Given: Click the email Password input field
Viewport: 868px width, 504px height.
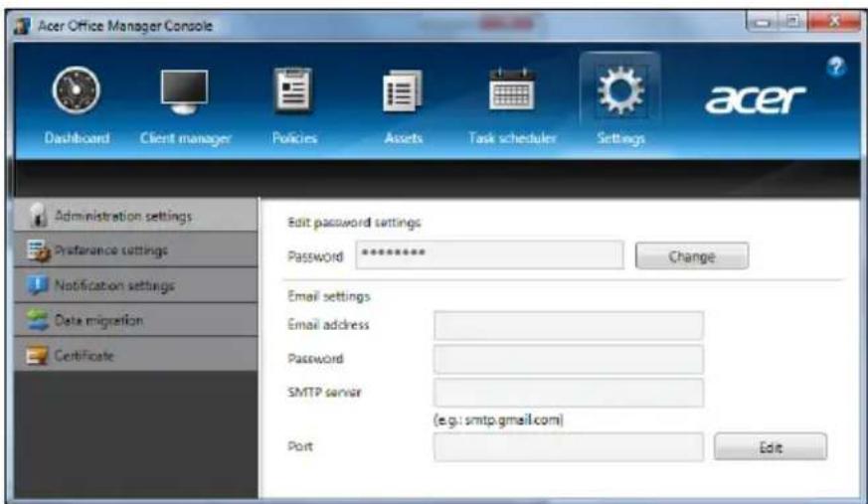Looking at the screenshot, I should pyautogui.click(x=569, y=359).
